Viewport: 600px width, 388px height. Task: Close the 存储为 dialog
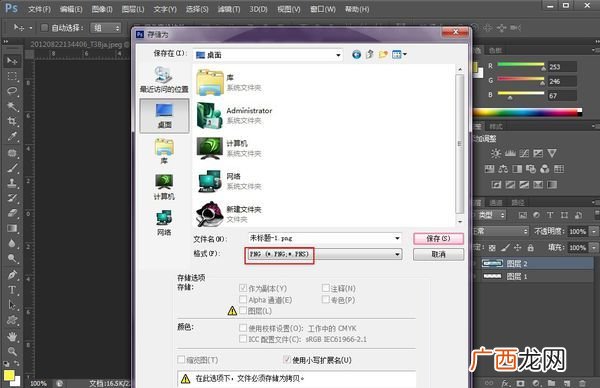(x=455, y=32)
